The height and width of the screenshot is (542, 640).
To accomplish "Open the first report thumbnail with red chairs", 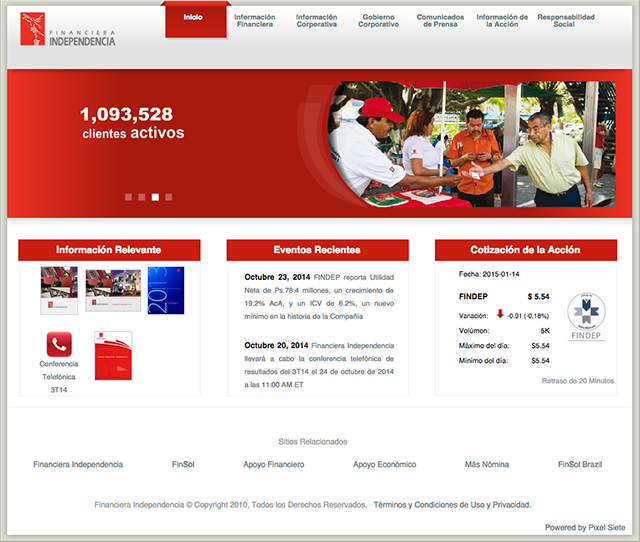I will (x=59, y=291).
